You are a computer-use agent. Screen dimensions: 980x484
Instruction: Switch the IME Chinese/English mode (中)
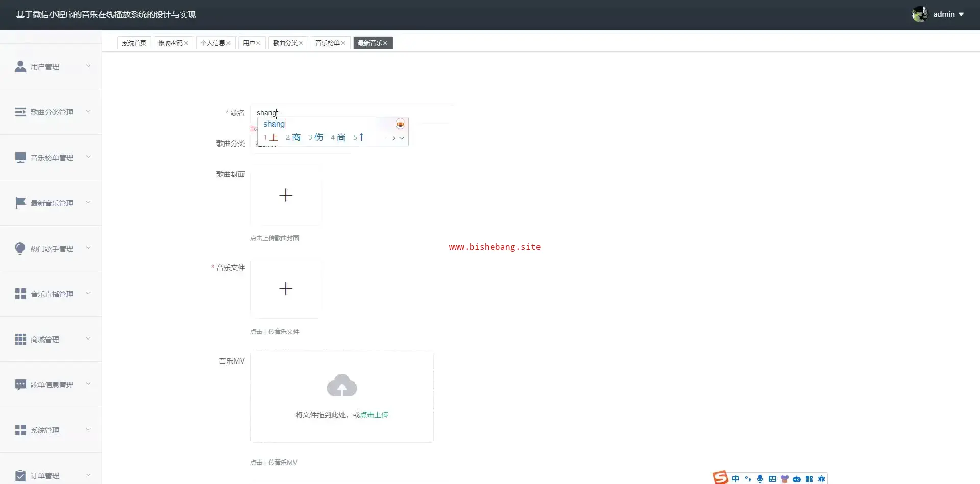[736, 479]
